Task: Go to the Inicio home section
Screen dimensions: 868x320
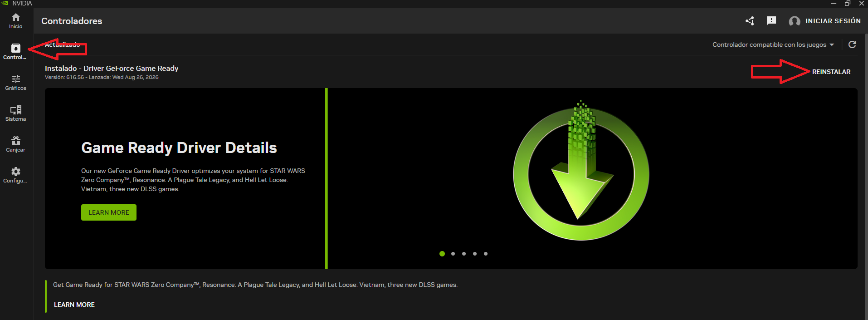Action: point(15,21)
